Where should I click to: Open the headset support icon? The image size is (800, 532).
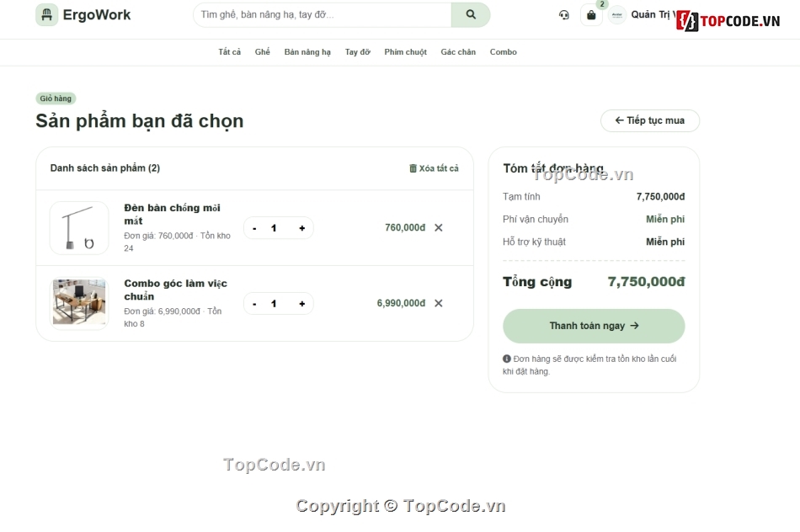point(563,15)
